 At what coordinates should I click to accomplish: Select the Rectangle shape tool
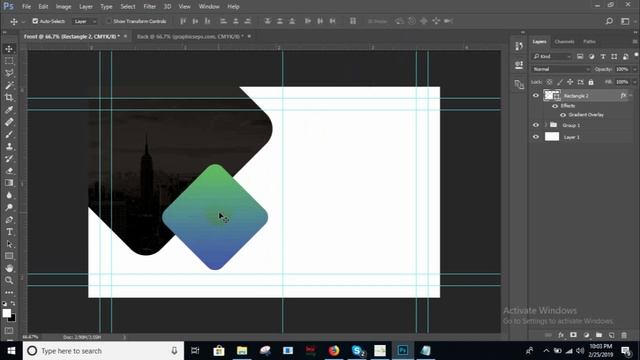9,256
